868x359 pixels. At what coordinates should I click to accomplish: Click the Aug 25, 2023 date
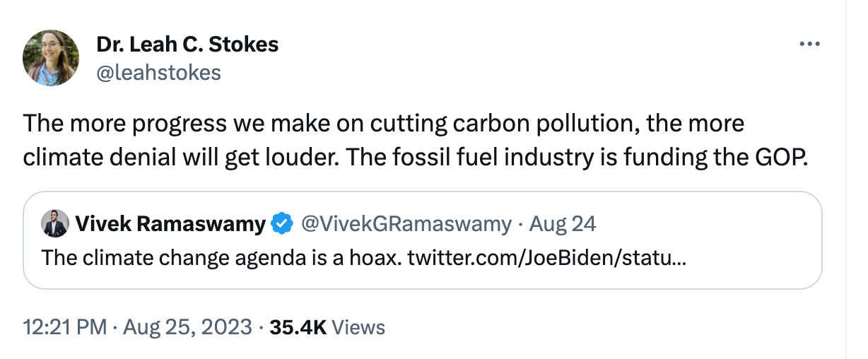coord(187,327)
